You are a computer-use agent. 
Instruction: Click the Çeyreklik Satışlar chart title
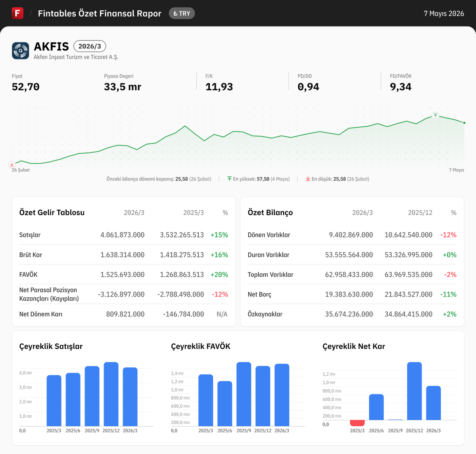pos(51,346)
